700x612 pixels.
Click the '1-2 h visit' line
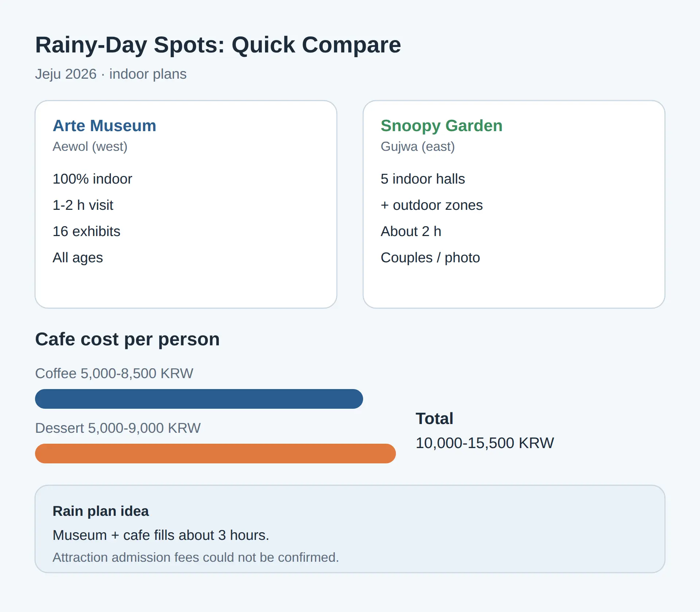coord(83,205)
